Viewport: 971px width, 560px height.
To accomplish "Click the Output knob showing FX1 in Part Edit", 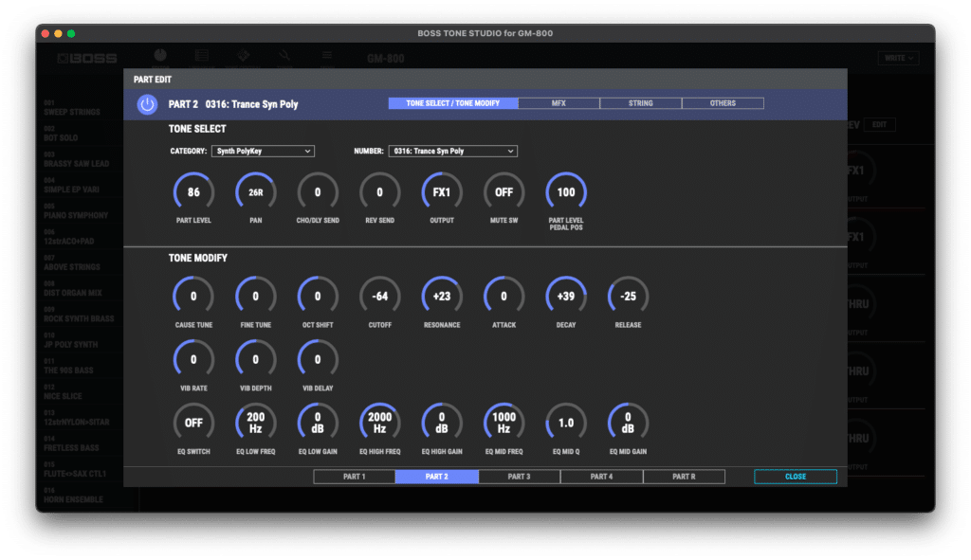I will pos(442,192).
